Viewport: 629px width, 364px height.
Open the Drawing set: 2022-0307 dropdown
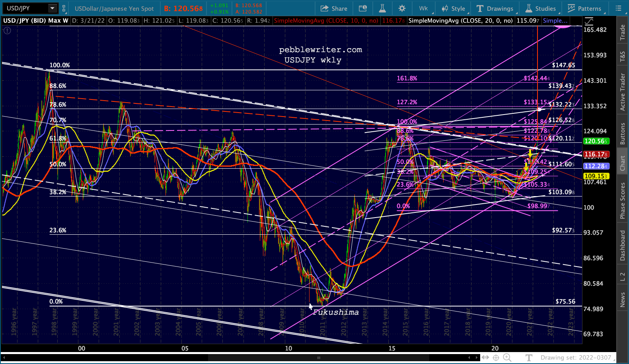[x=578, y=358]
